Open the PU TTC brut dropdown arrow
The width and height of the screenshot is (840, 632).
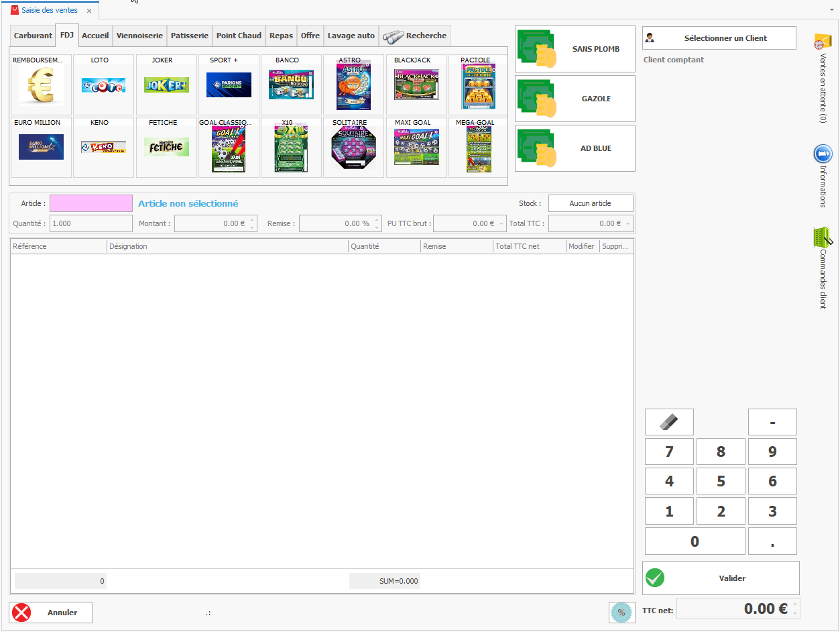pos(501,224)
